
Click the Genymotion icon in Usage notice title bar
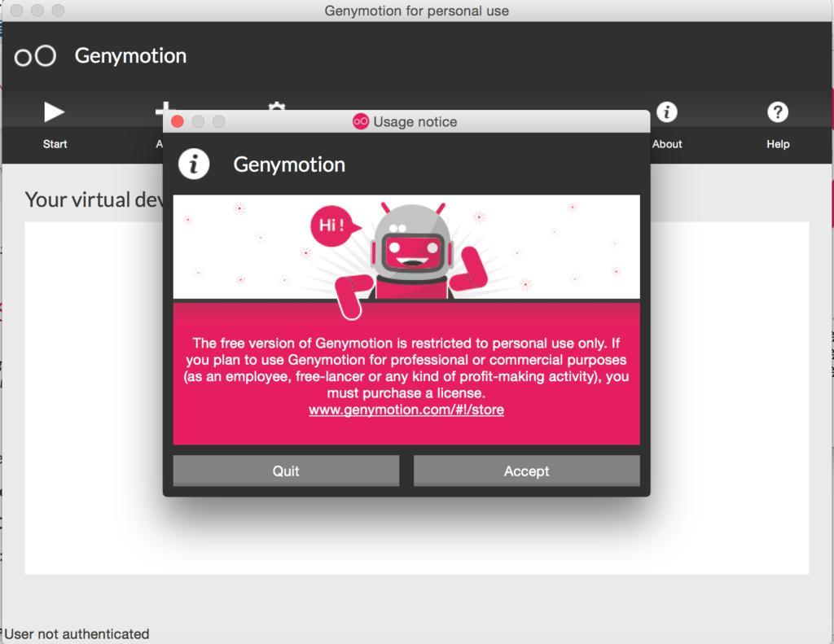coord(361,121)
